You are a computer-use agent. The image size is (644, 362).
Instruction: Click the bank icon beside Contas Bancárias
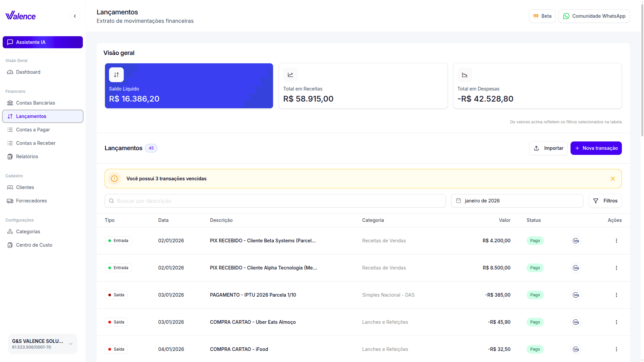tap(10, 103)
